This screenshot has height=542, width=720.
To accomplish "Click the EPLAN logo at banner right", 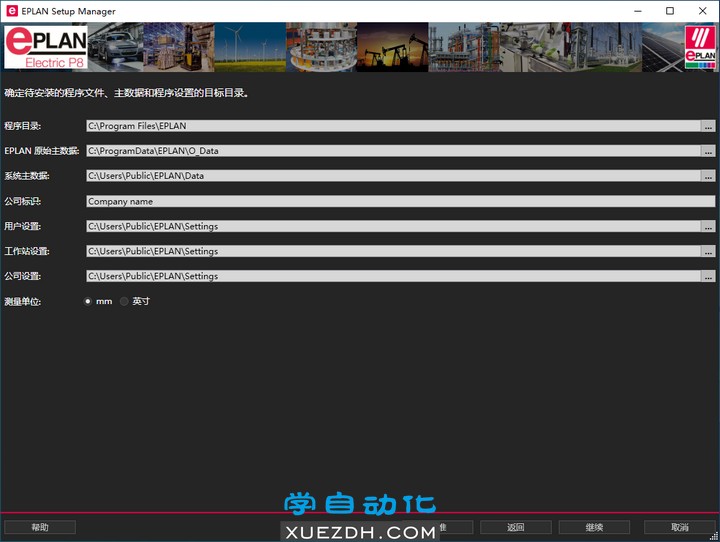I will [x=700, y=47].
